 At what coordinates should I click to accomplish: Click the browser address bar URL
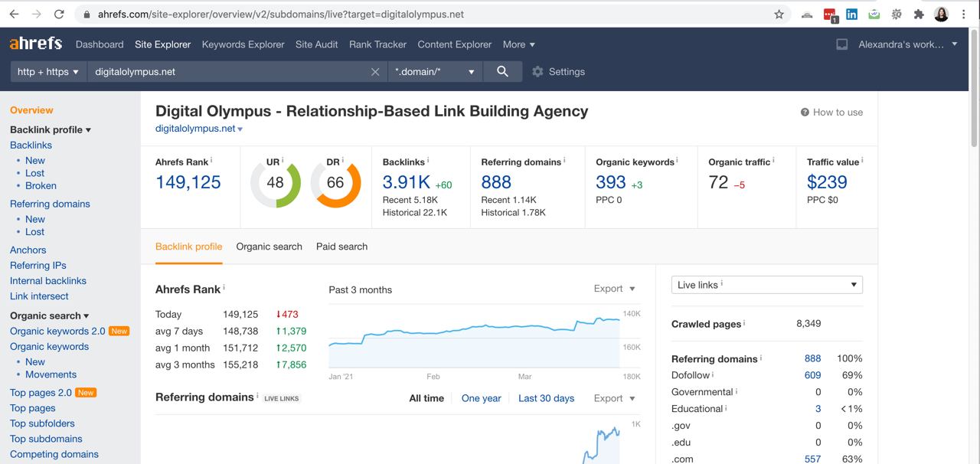point(281,14)
